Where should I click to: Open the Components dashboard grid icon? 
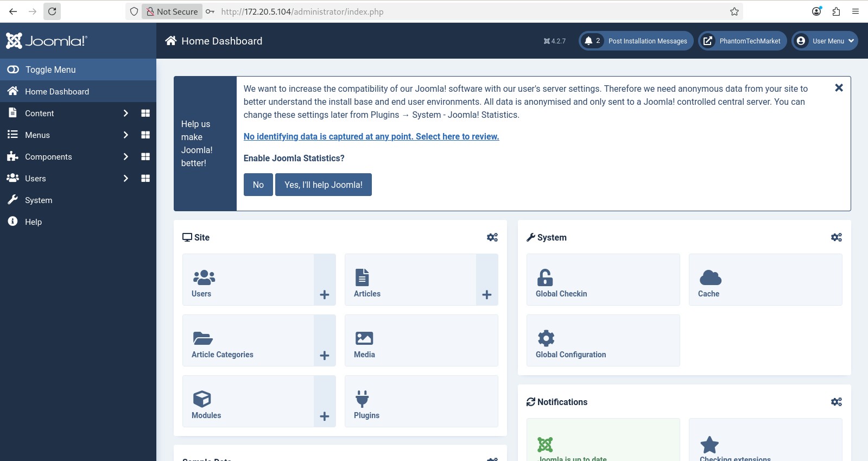click(x=145, y=156)
